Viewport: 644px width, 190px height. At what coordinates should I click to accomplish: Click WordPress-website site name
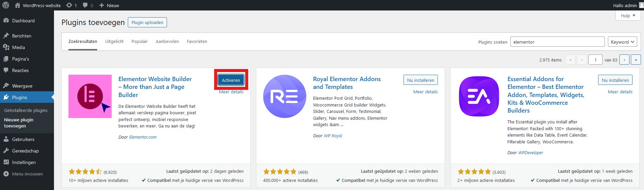42,5
